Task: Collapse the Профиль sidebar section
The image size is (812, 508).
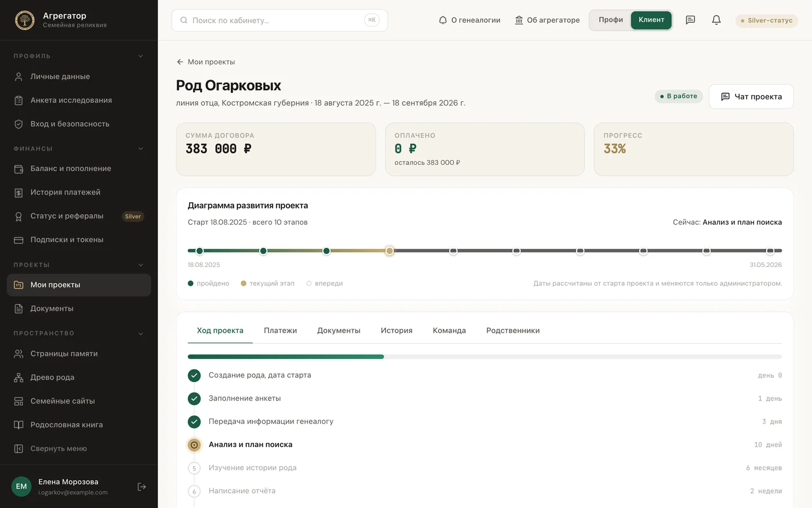Action: pyautogui.click(x=140, y=56)
